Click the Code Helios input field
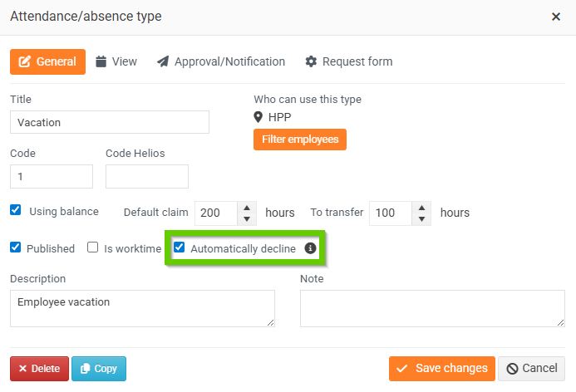Image resolution: width=576 pixels, height=392 pixels. click(146, 176)
